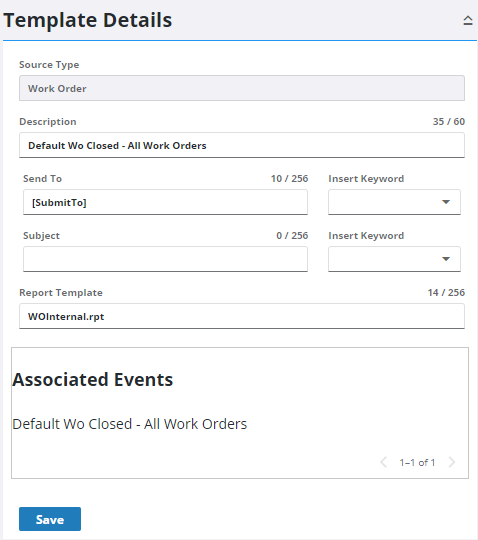Open Insert Keyword dropdown beside Send To
478x540 pixels.
[x=394, y=202]
